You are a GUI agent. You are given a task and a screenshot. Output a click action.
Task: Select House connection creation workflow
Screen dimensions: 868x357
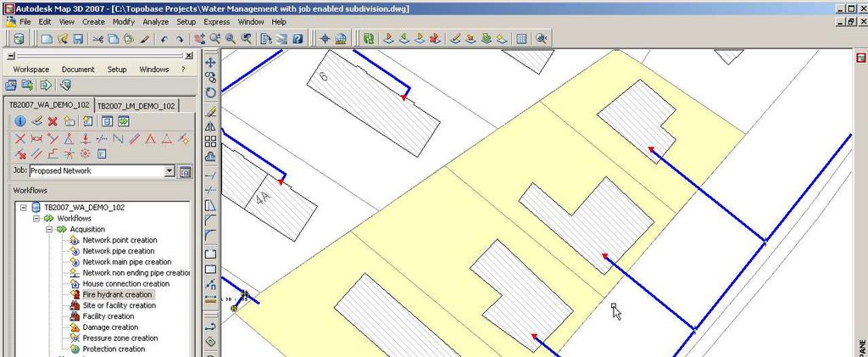click(125, 284)
